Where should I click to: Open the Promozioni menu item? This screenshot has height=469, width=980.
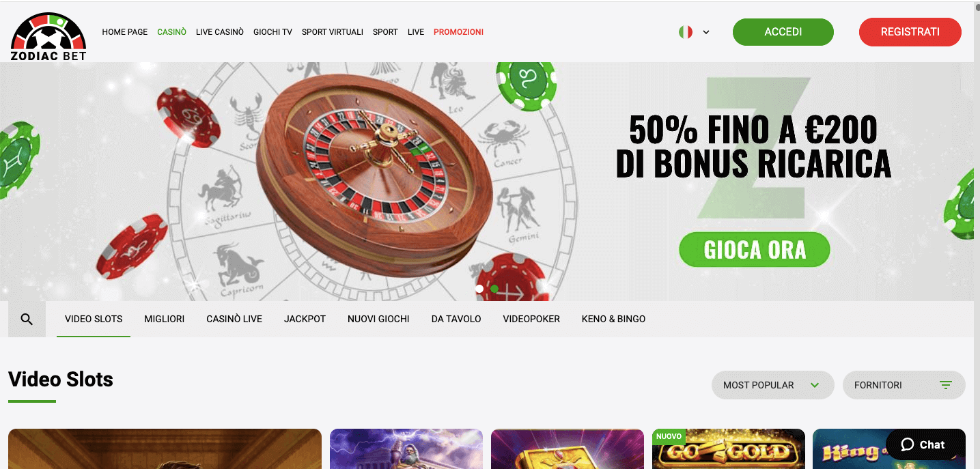pos(458,32)
